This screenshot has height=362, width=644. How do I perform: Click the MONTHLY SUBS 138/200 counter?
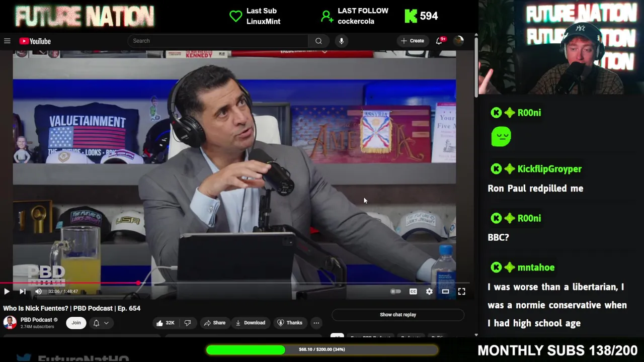(x=557, y=350)
